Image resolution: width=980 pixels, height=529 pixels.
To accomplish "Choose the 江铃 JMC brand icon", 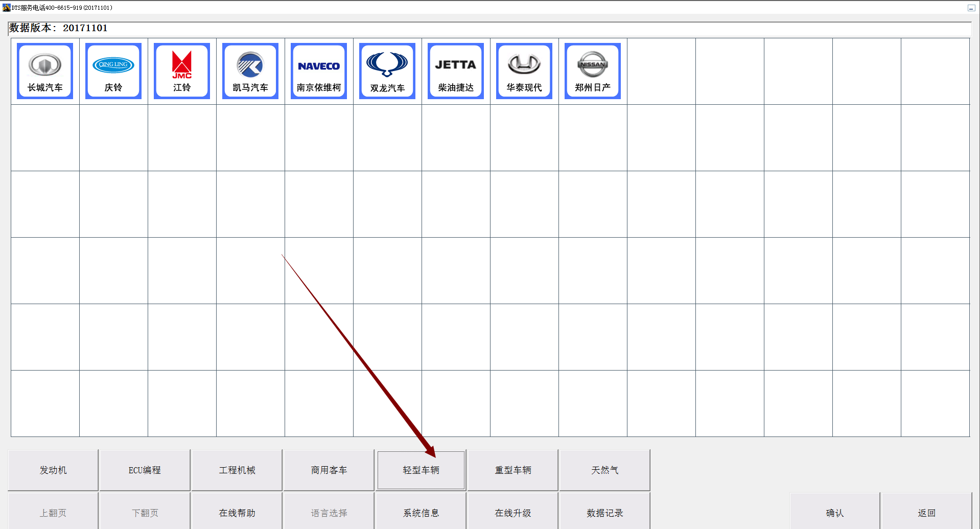I will pos(182,71).
